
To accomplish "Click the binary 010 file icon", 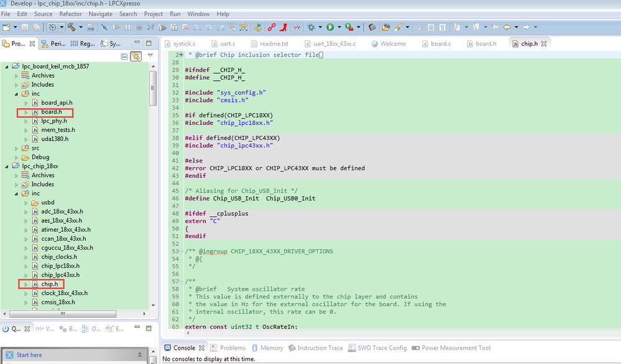I will click(91, 27).
